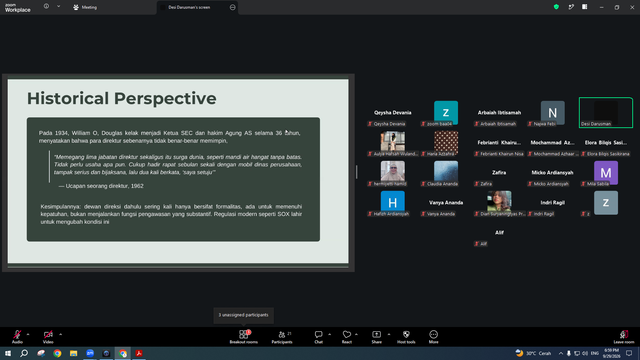Screen dimensions: 640x360
Task: Select Desi Darusman's highlighted video tile
Action: coord(606,113)
